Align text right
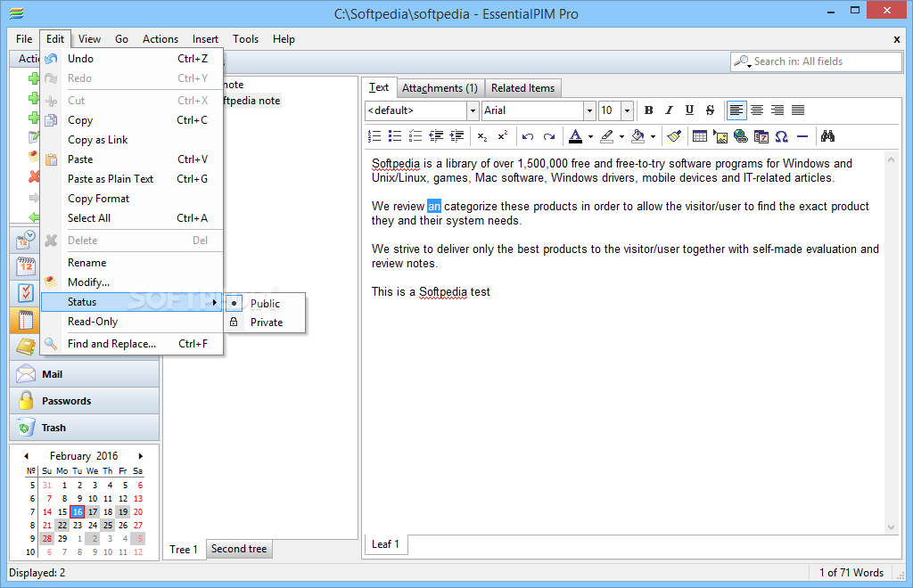 click(777, 110)
